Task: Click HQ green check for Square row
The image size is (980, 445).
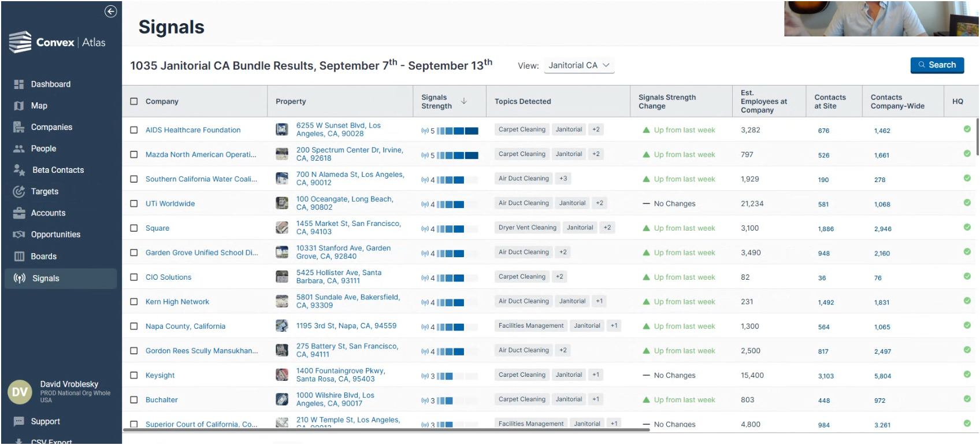Action: point(967,227)
